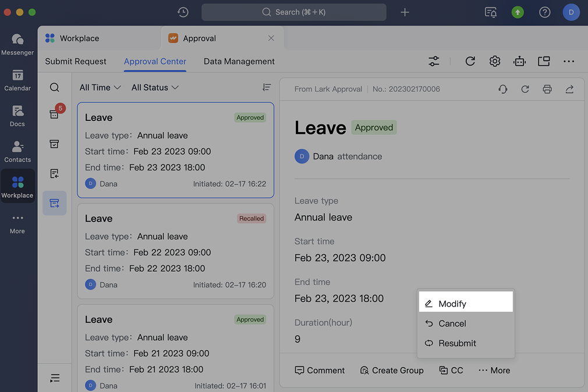
Task: Click the sort list icon
Action: click(267, 87)
